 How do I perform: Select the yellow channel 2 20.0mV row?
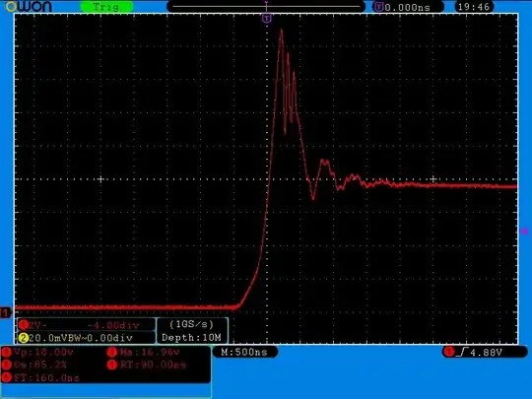pyautogui.click(x=87, y=338)
